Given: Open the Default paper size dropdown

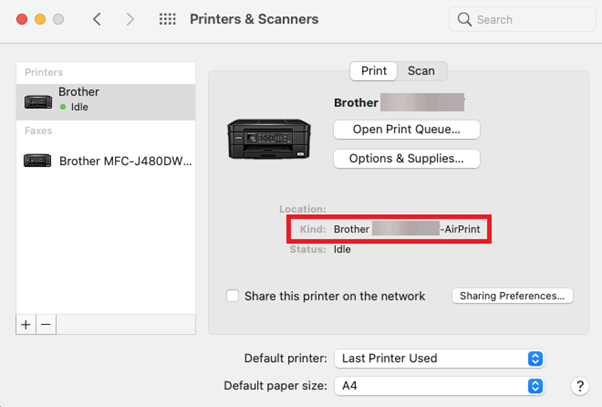Looking at the screenshot, I should coord(439,385).
